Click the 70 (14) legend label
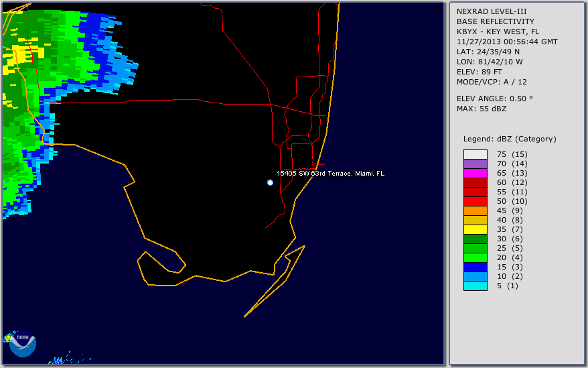 tap(512, 164)
